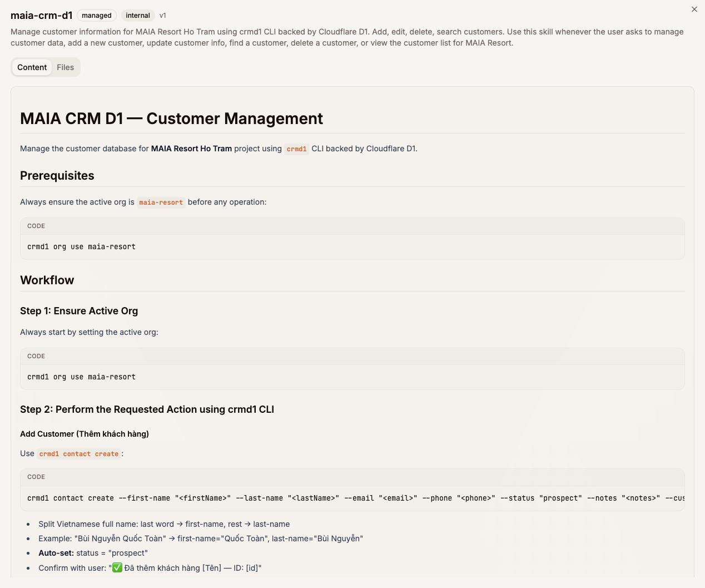Screen dimensions: 705x588
Task: Click the CODE label under Step 1
Action: point(36,356)
